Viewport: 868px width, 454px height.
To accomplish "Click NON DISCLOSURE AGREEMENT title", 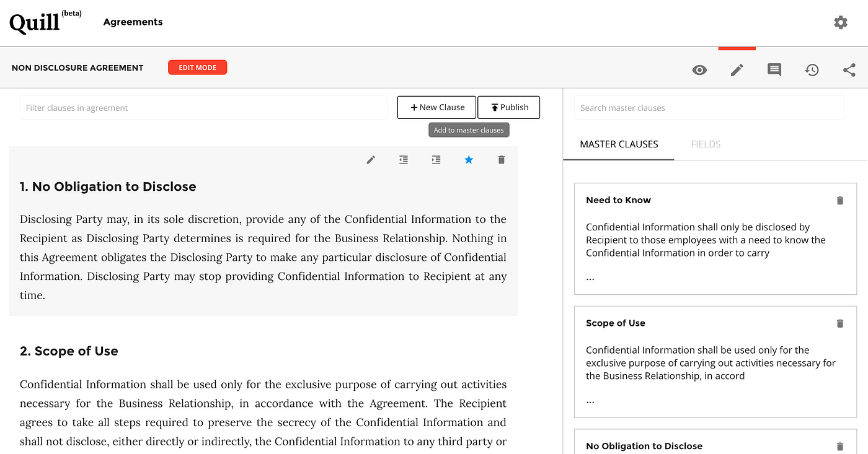I will [77, 68].
